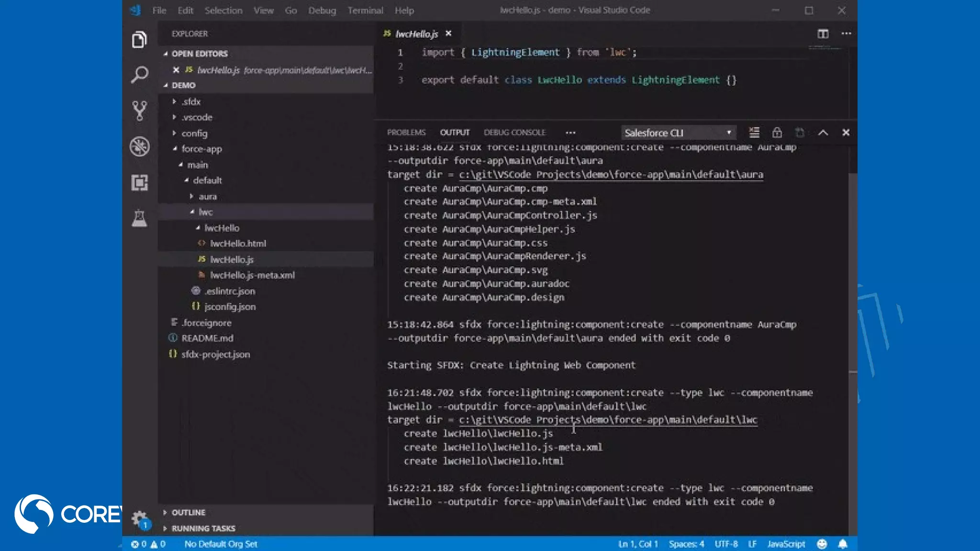The width and height of the screenshot is (980, 551).
Task: Switch to the PROBLEMS tab
Action: [x=406, y=132]
